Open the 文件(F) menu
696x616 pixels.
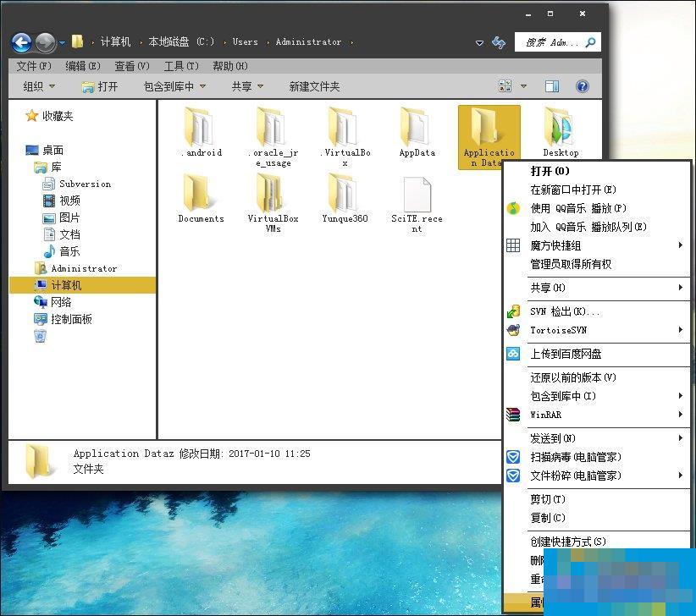(x=34, y=66)
